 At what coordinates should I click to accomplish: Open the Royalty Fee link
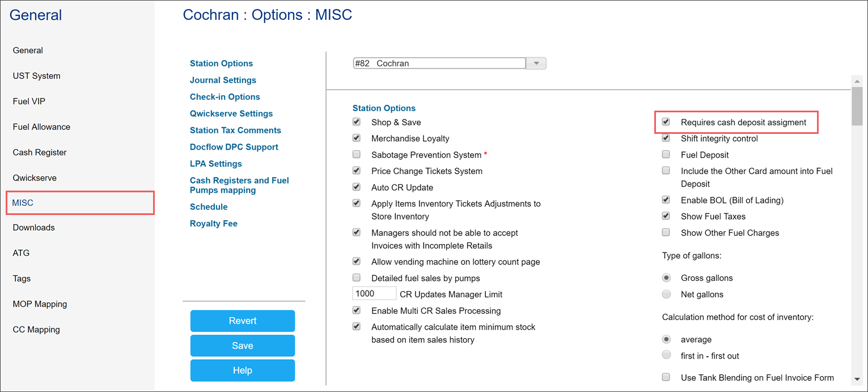214,224
